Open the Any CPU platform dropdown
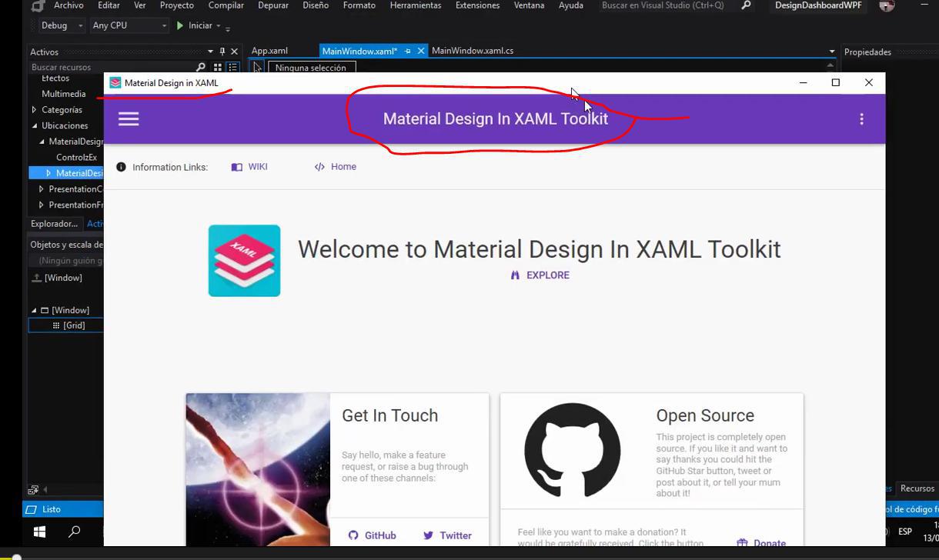The height and width of the screenshot is (560, 939). [129, 25]
